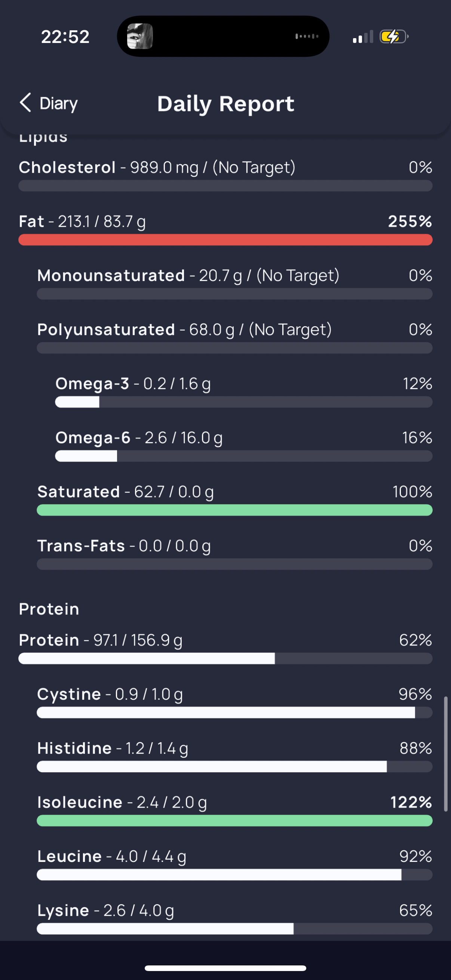Tap the green Isoleucine progress bar

pos(234,820)
